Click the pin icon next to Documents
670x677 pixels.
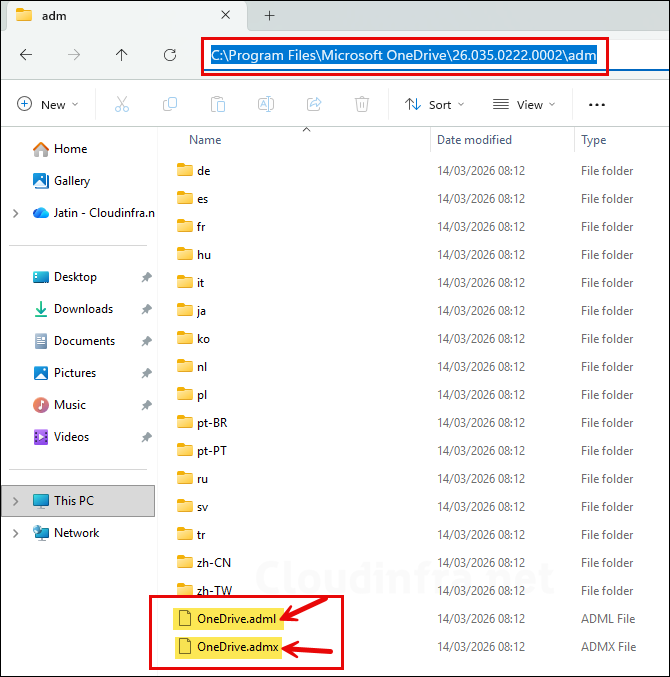[x=146, y=341]
